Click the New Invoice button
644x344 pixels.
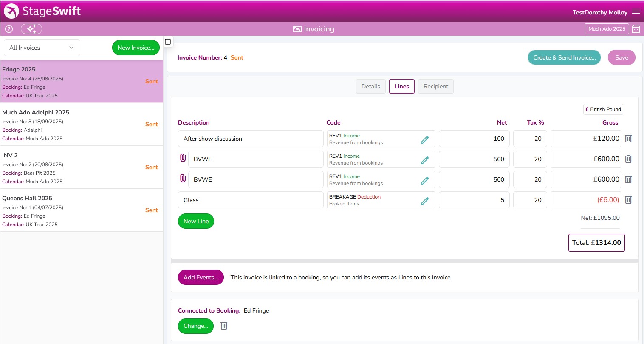[136, 48]
